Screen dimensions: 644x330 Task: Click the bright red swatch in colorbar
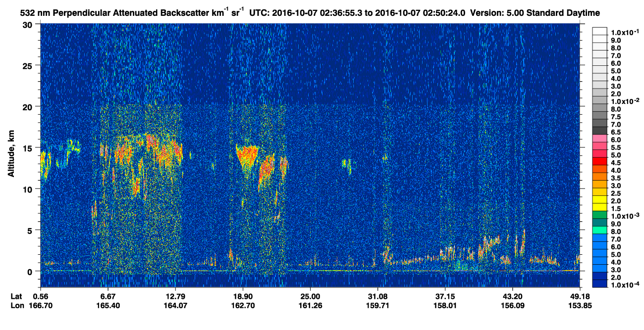click(600, 161)
